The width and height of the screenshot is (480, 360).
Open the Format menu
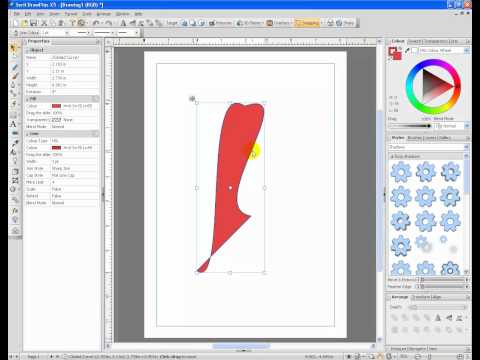[x=71, y=14]
